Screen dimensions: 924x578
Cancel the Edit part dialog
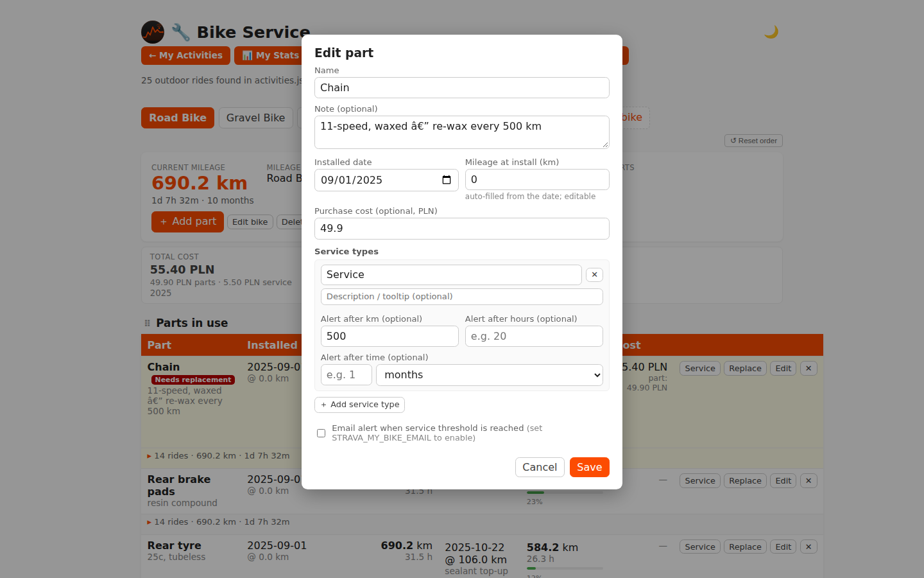pos(540,468)
